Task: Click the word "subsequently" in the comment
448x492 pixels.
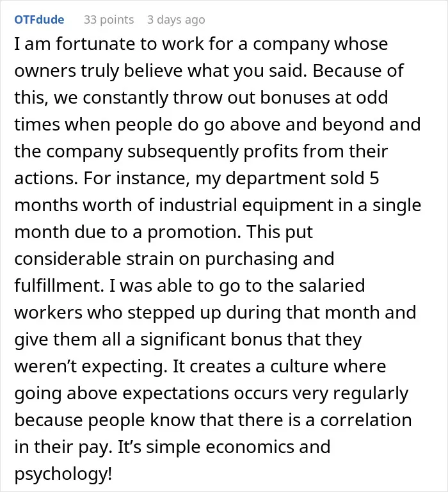Action: coord(183,152)
